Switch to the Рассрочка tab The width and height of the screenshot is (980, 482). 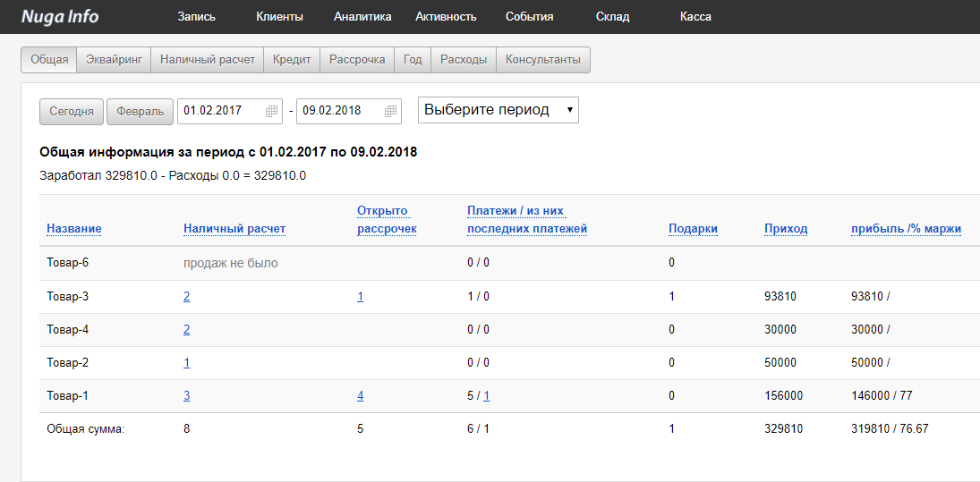tap(357, 60)
